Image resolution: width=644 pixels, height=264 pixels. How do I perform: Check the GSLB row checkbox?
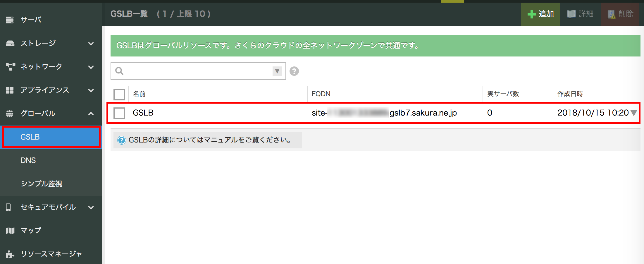(x=119, y=113)
